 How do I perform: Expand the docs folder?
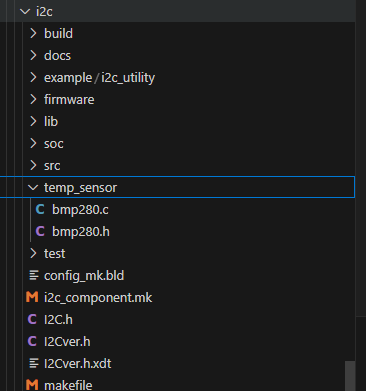tap(57, 55)
